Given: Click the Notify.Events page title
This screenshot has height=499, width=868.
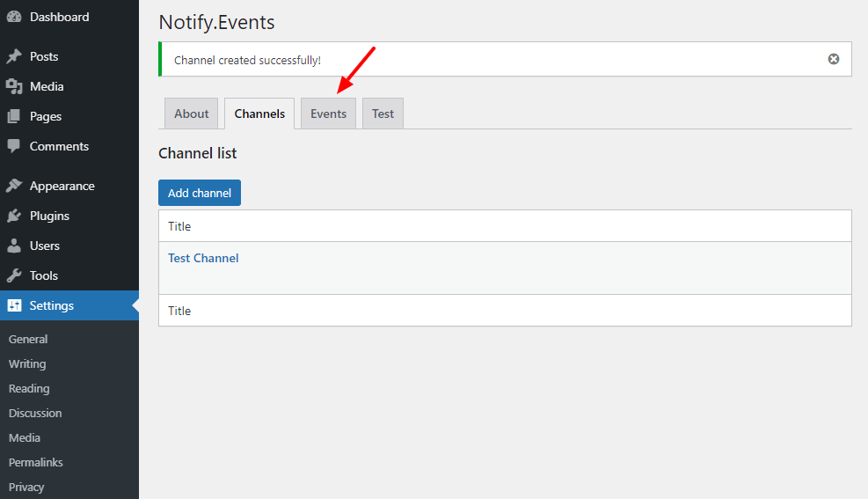Looking at the screenshot, I should [216, 22].
